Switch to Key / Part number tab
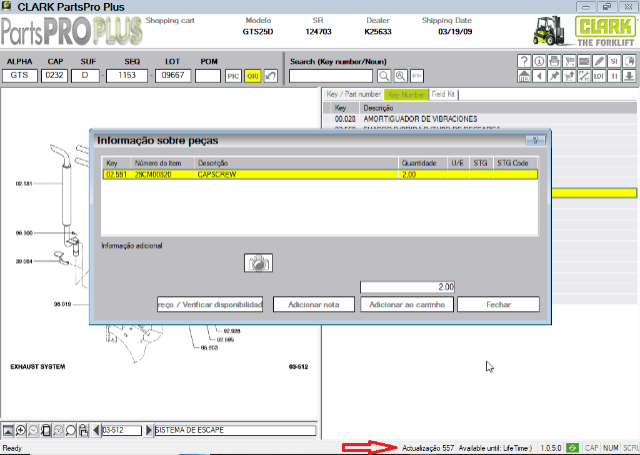Viewport: 640px width, 455px height. pos(353,94)
